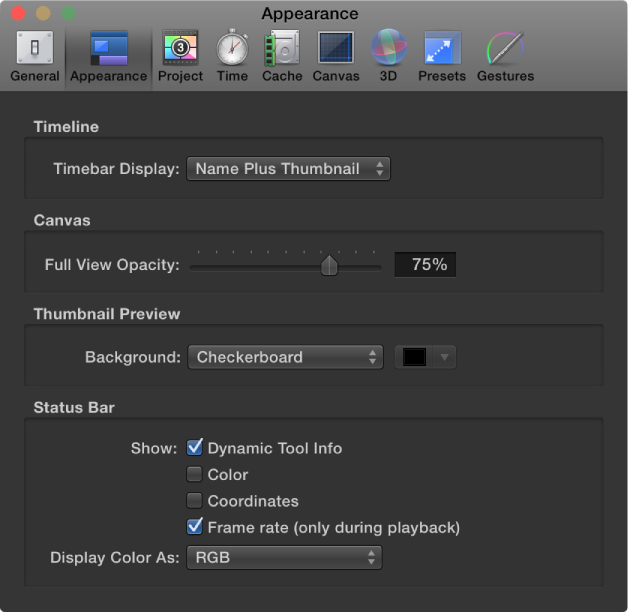The height and width of the screenshot is (612, 628).
Task: Minimize the preferences window
Action: pos(43,13)
